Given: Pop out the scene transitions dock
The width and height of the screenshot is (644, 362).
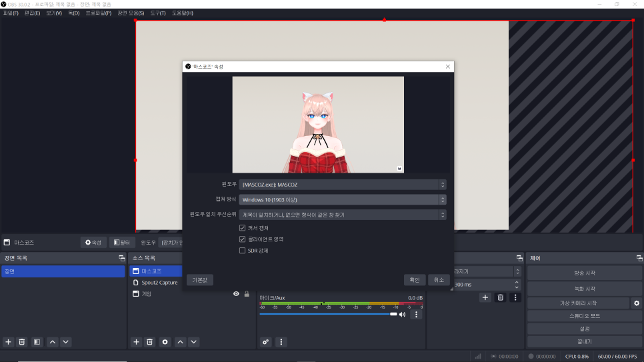Looking at the screenshot, I should [519, 258].
